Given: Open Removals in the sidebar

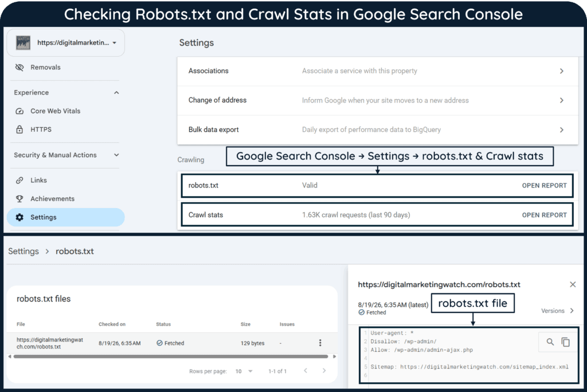Looking at the screenshot, I should (45, 68).
